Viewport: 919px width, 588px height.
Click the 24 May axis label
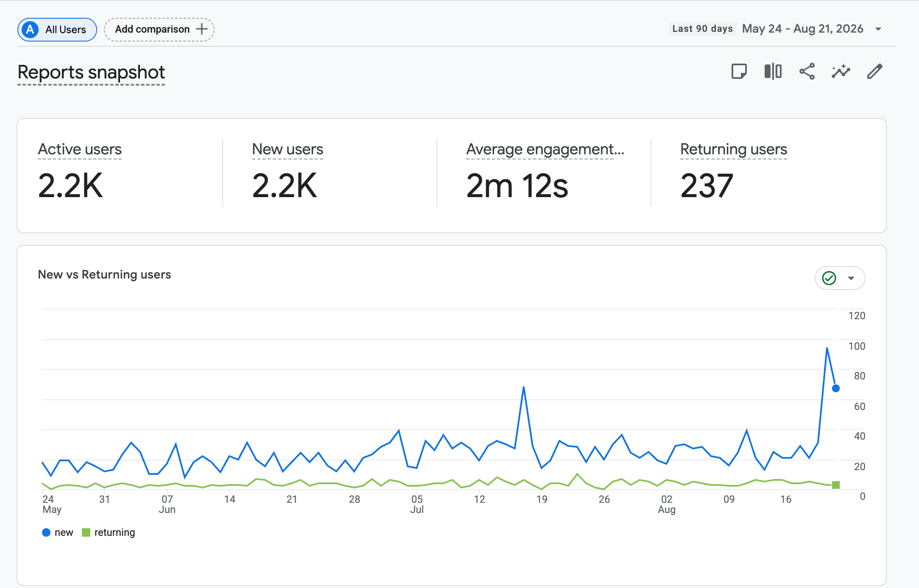point(52,504)
